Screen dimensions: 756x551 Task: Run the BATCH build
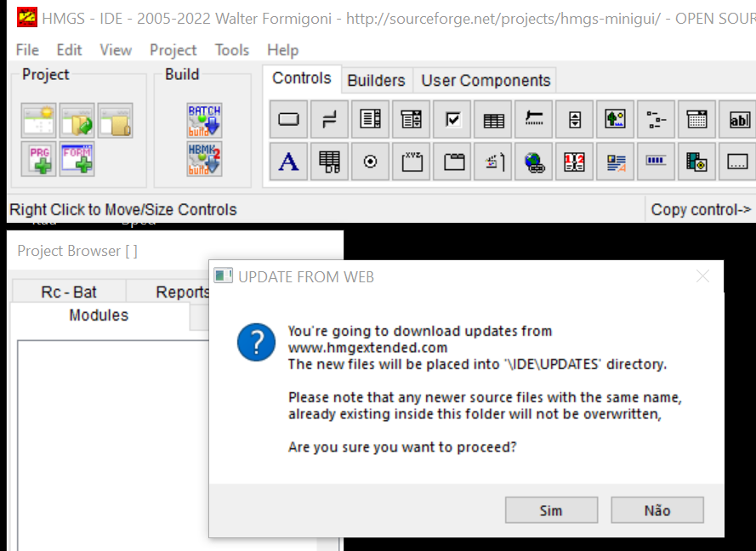204,121
